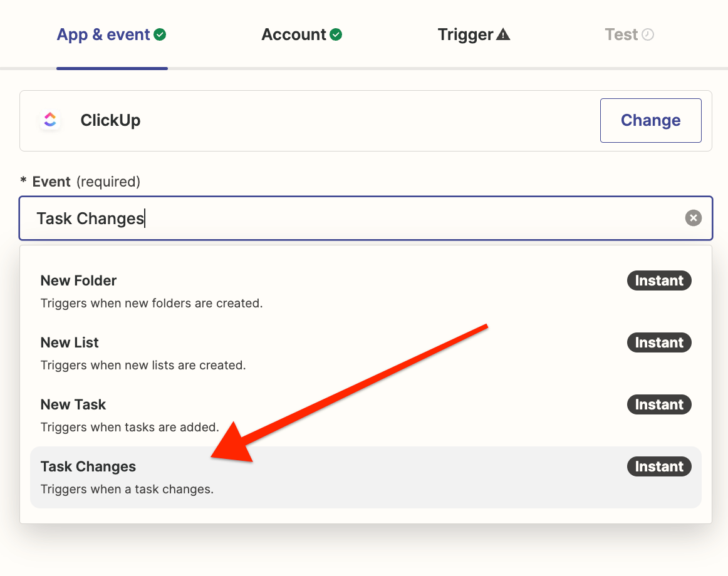Go to the Trigger tab
The image size is (728, 576).
(x=465, y=35)
